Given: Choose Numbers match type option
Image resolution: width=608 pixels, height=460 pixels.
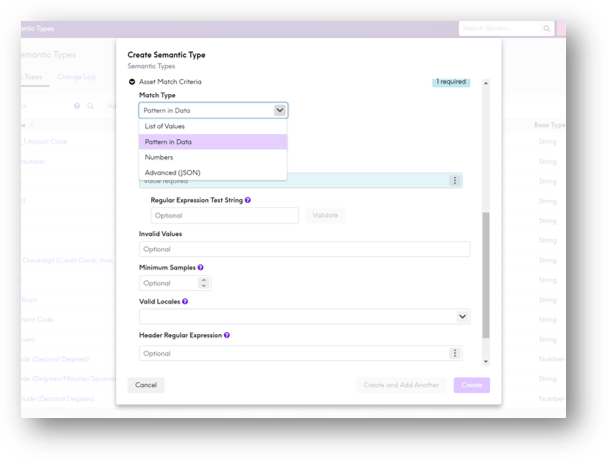Looking at the screenshot, I should click(213, 157).
